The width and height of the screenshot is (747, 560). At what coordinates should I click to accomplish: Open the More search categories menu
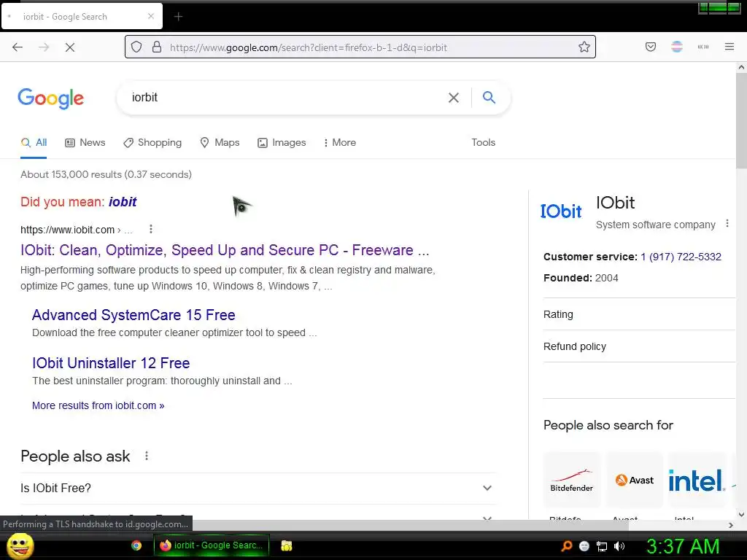tap(340, 142)
